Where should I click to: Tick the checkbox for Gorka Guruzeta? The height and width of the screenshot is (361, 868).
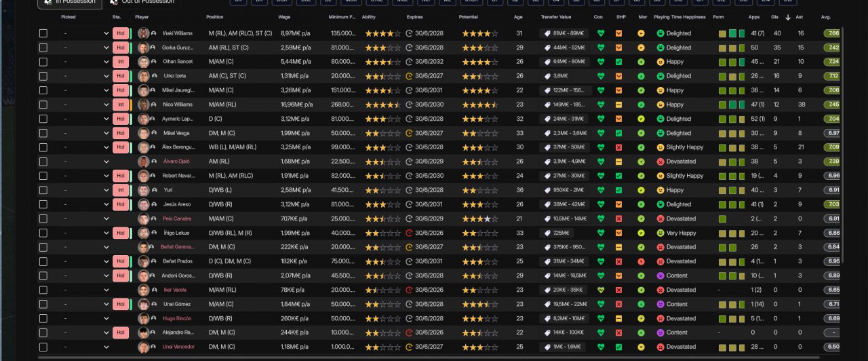coord(43,47)
